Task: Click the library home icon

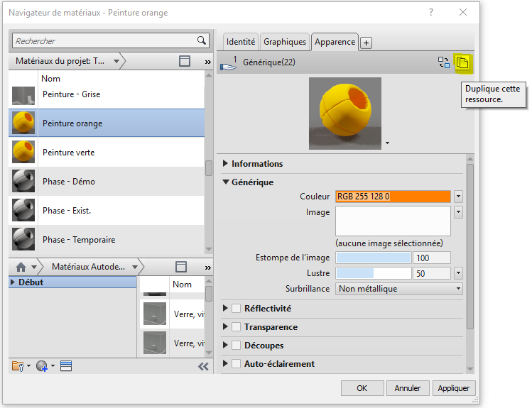Action: (x=21, y=267)
